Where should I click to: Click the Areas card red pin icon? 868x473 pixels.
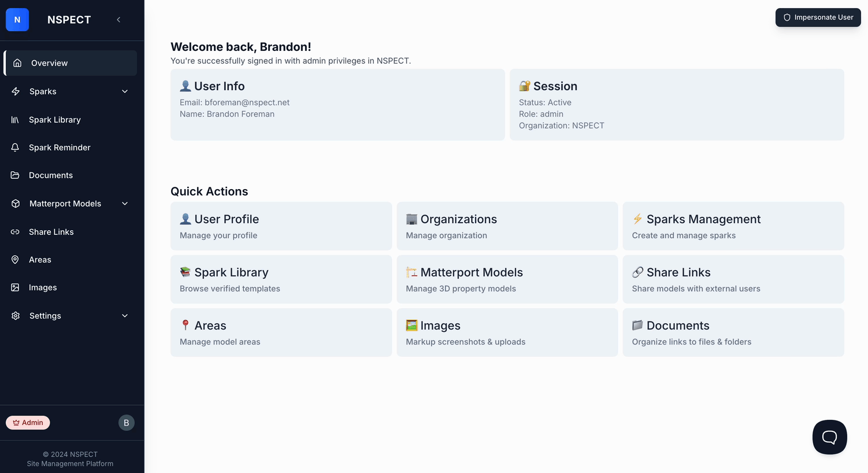(186, 325)
